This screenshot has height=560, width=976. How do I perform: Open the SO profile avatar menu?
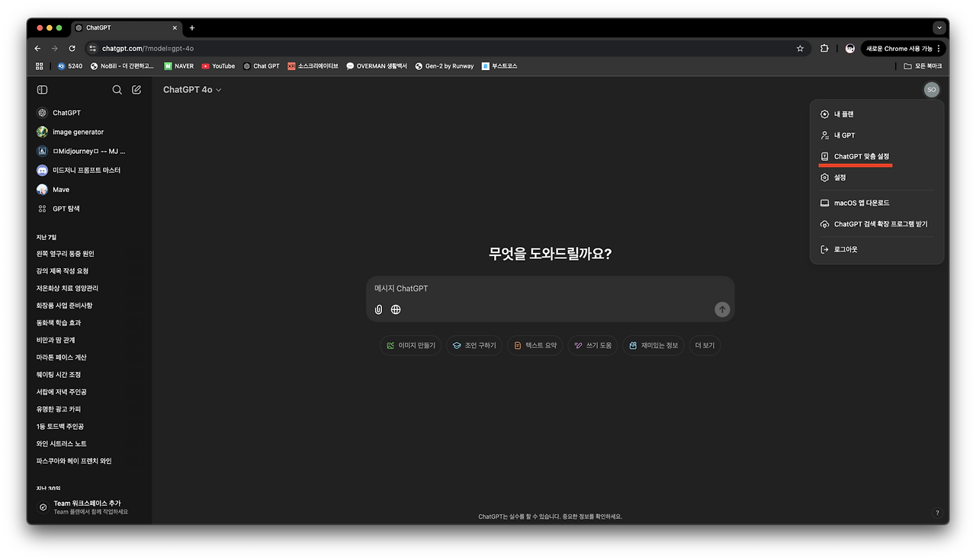pyautogui.click(x=931, y=90)
